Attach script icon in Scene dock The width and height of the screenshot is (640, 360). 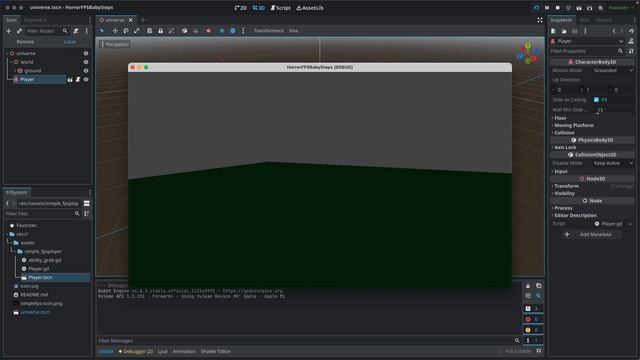pyautogui.click(x=76, y=31)
